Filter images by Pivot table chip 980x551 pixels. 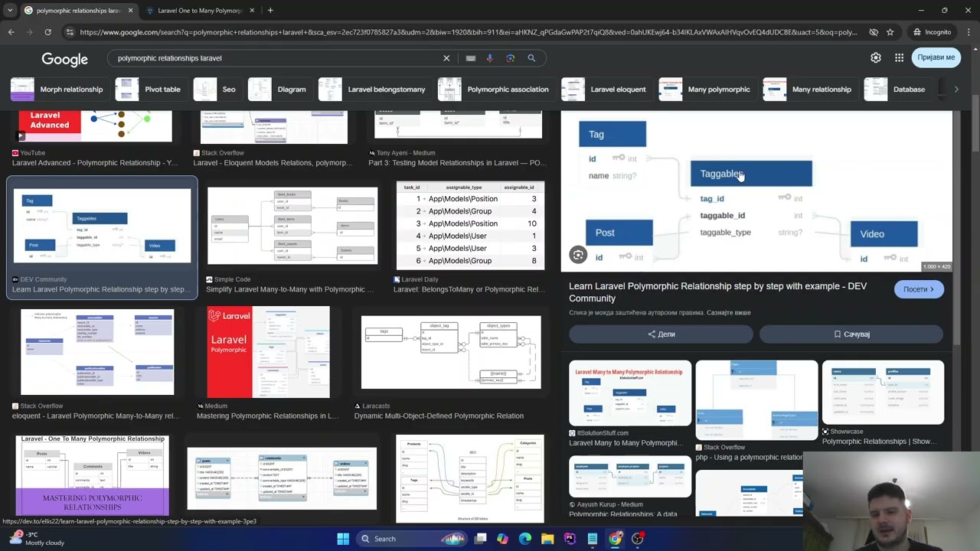149,90
